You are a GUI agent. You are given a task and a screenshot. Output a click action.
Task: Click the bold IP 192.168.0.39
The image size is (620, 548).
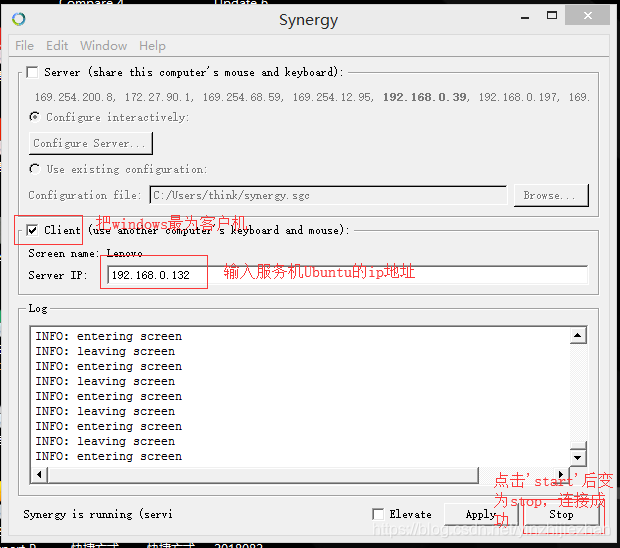(425, 97)
